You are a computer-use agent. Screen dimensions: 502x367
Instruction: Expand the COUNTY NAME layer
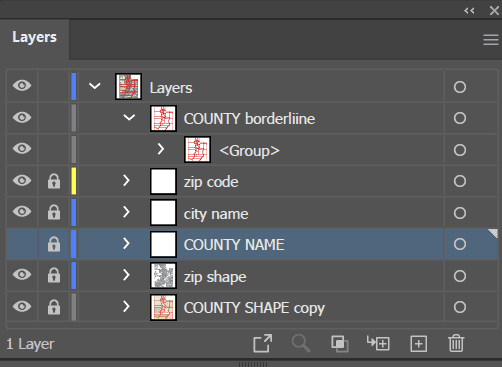click(126, 244)
